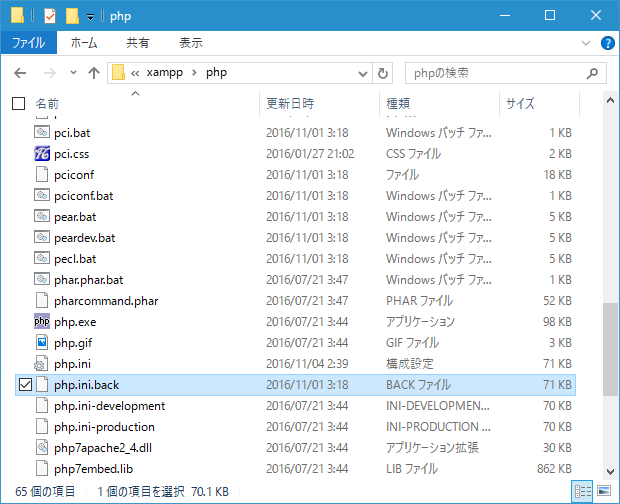This screenshot has height=504, width=620.
Task: Click the php7embed.lib file icon
Action: 42,468
